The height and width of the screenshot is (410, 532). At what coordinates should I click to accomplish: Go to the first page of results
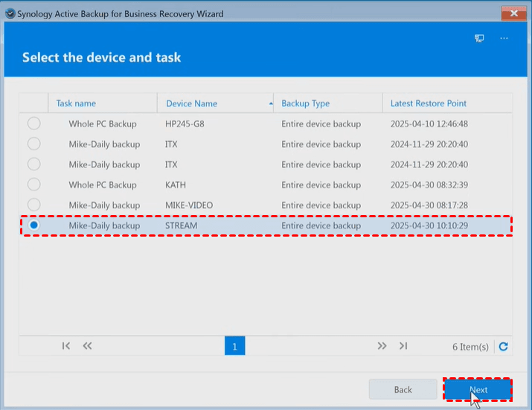click(66, 346)
